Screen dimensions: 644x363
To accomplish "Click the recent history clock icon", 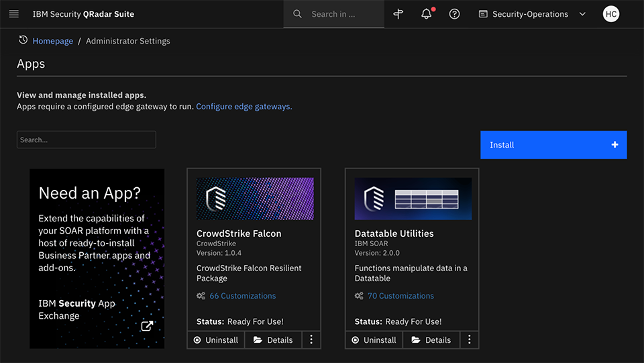I will point(23,40).
